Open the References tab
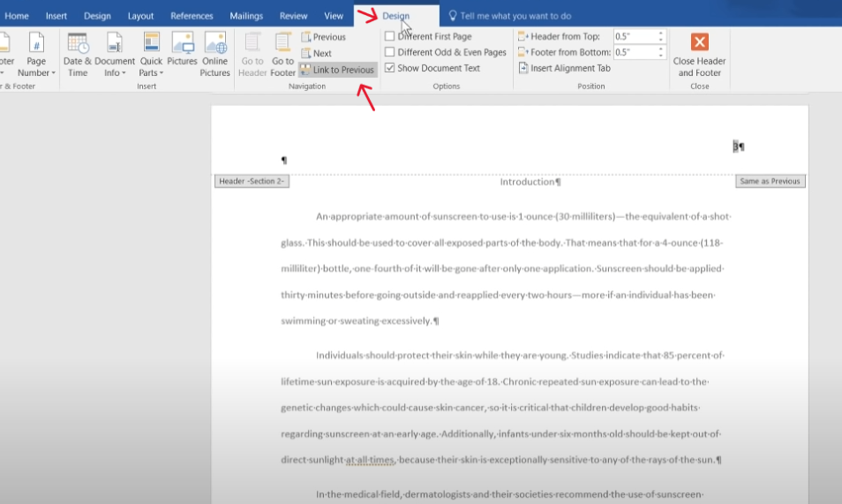Image resolution: width=842 pixels, height=504 pixels. (192, 16)
